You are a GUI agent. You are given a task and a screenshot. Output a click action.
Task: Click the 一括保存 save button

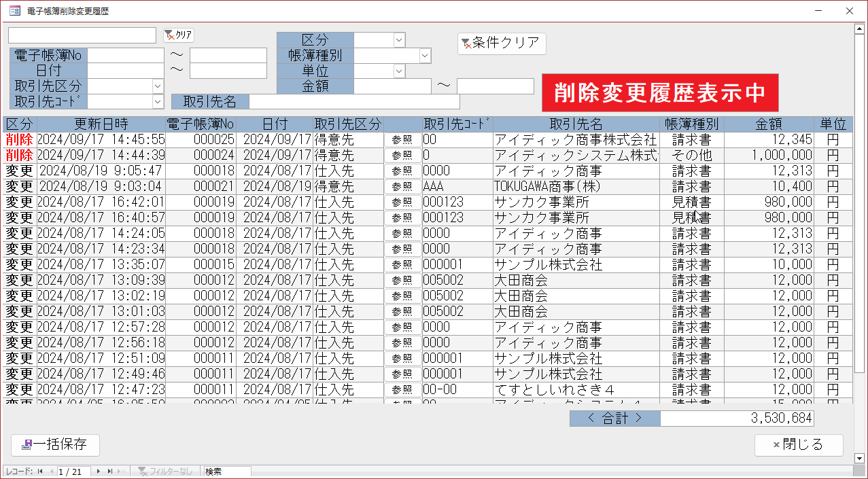[x=55, y=445]
